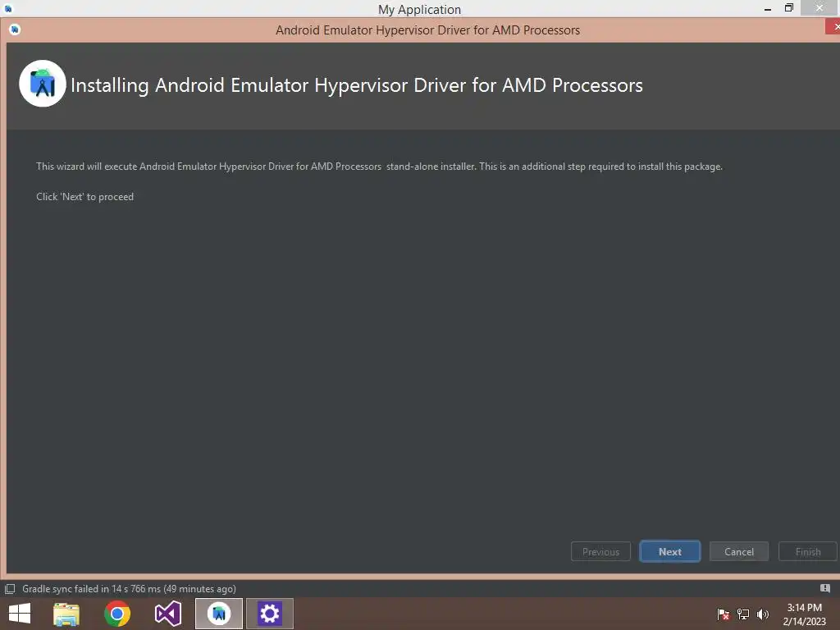The height and width of the screenshot is (630, 840).
Task: Switch to Android Studio taskbar item
Action: 218,614
